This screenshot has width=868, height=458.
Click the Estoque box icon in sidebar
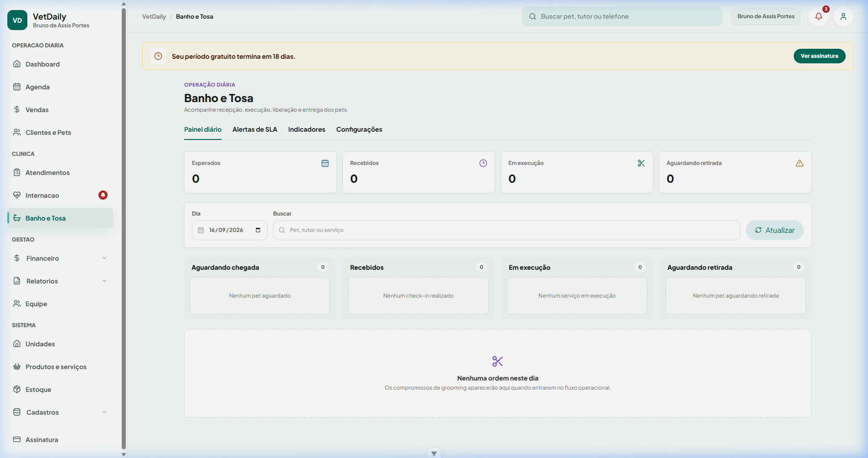click(17, 389)
